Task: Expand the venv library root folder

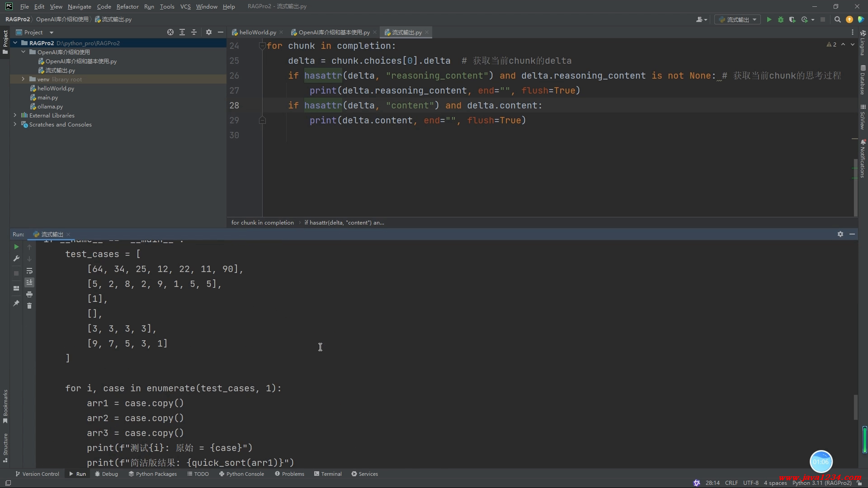Action: pos(23,79)
